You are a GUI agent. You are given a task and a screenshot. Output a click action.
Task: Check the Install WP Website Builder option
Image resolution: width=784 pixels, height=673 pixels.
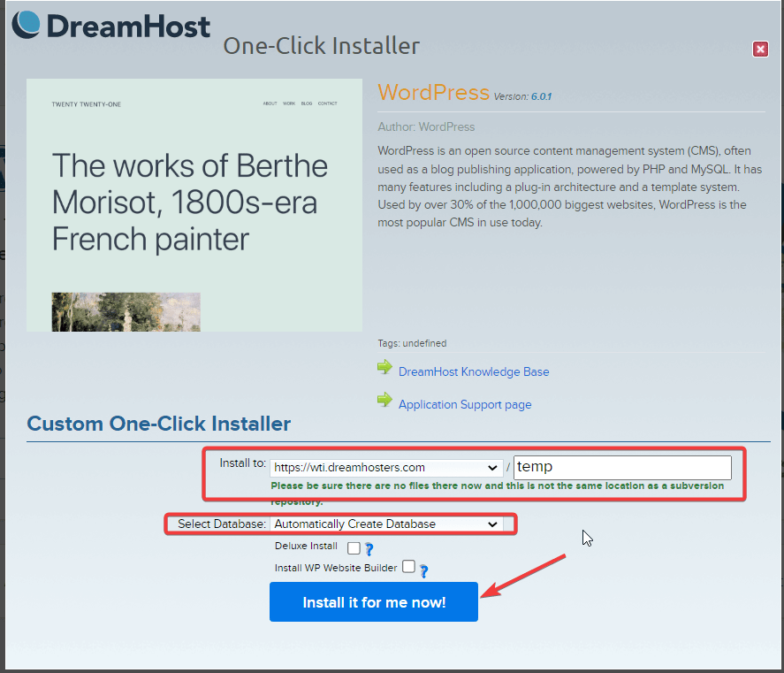408,566
